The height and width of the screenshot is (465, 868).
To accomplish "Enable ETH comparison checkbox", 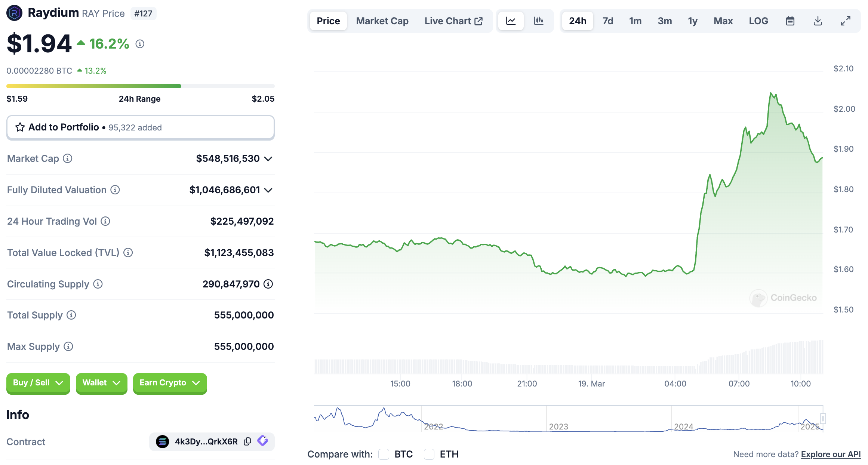I will pos(429,454).
